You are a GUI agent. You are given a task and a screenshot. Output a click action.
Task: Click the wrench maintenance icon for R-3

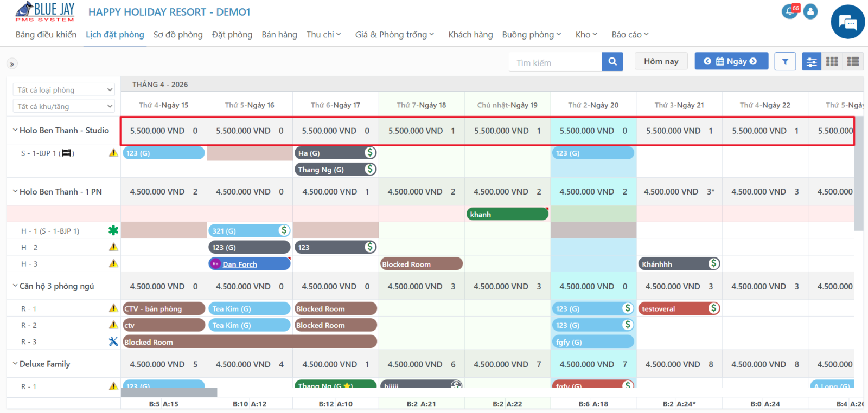coord(113,341)
